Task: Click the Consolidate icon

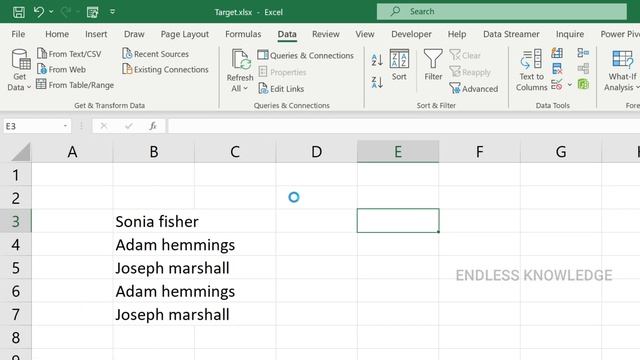Action: [x=583, y=53]
